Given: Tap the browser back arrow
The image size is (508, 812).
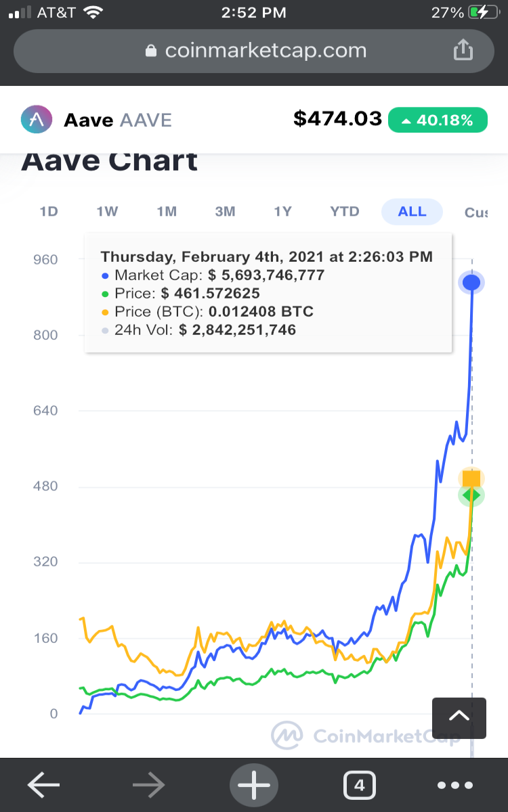Looking at the screenshot, I should click(43, 785).
